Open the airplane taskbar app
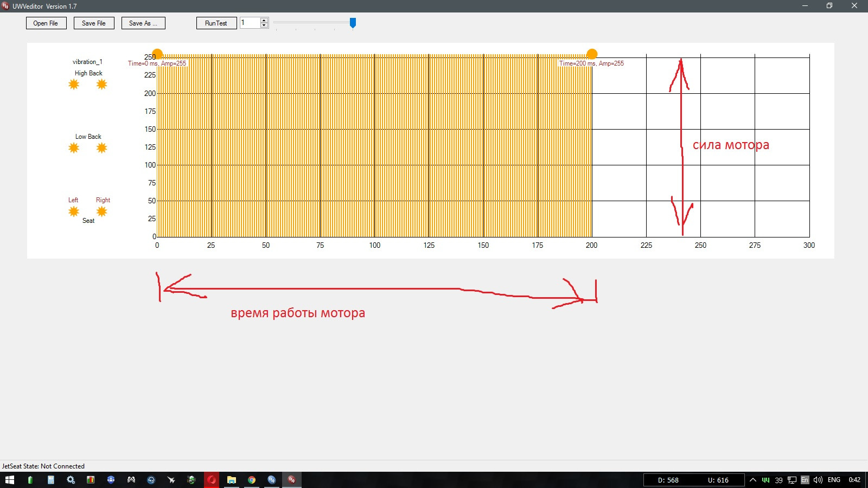868x488 pixels. point(171,480)
